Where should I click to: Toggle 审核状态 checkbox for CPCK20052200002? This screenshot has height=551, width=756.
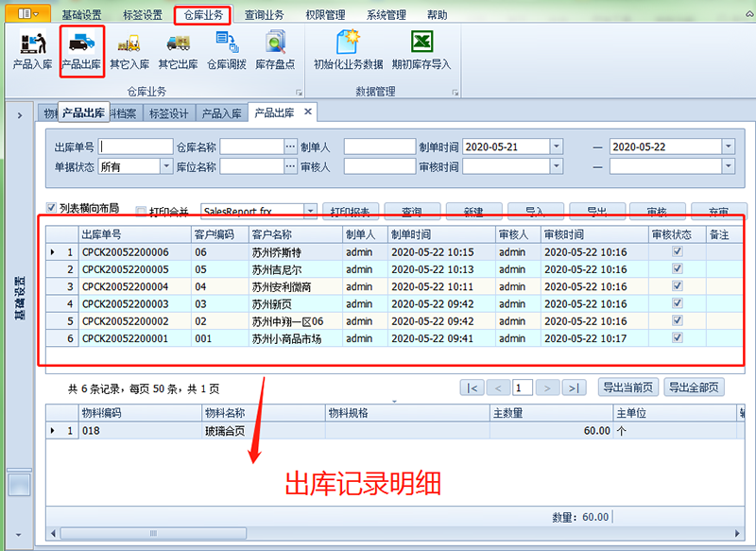click(678, 320)
